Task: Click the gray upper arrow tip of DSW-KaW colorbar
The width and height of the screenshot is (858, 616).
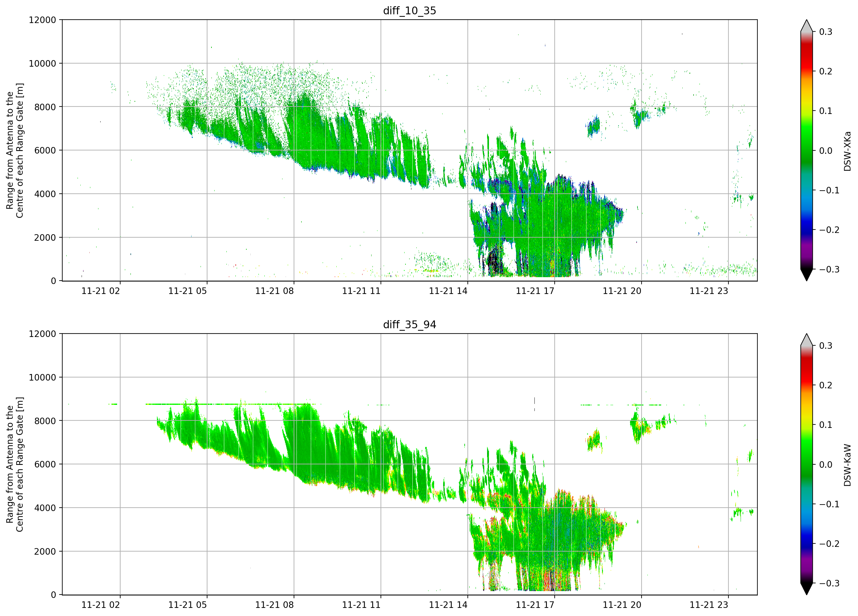Action: 807,340
